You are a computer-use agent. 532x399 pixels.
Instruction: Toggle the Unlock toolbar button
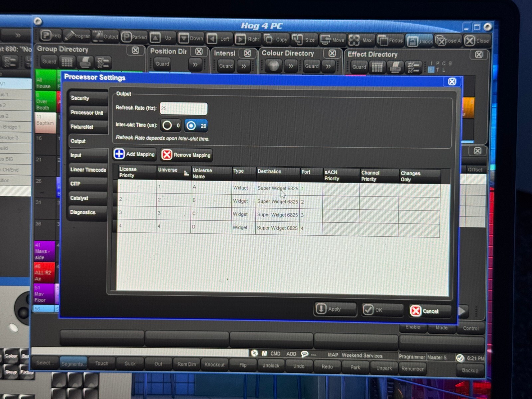point(420,41)
